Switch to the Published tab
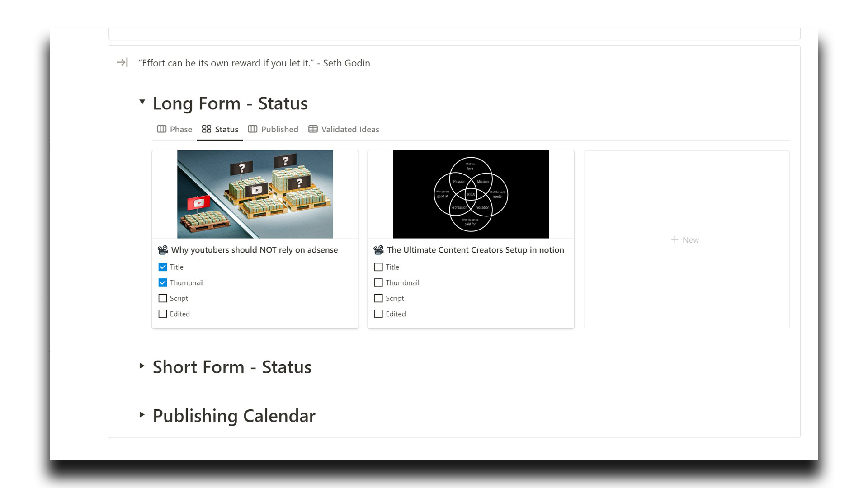This screenshot has height=488, width=868. click(279, 129)
